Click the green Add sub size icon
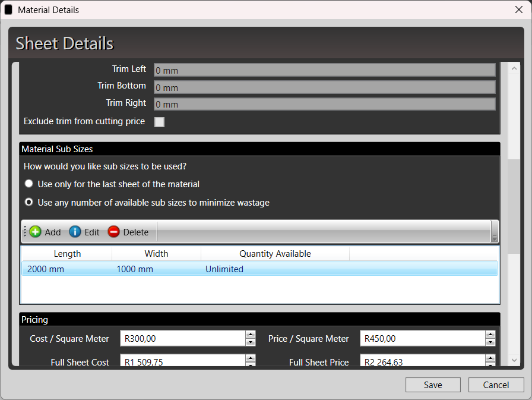 35,232
